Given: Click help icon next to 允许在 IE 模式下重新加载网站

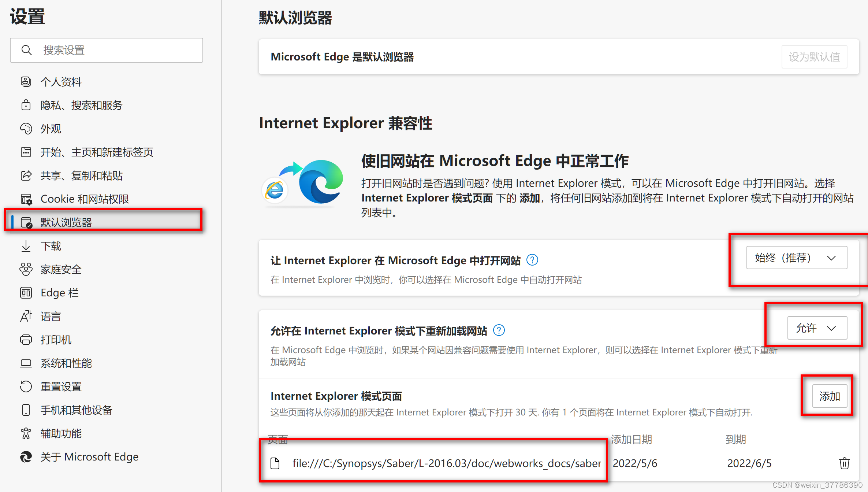Looking at the screenshot, I should tap(499, 330).
